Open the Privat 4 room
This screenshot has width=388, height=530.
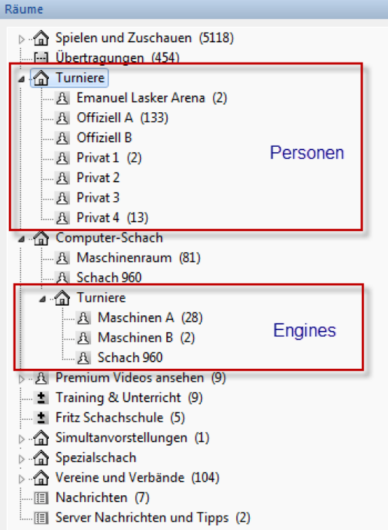pyautogui.click(x=112, y=218)
